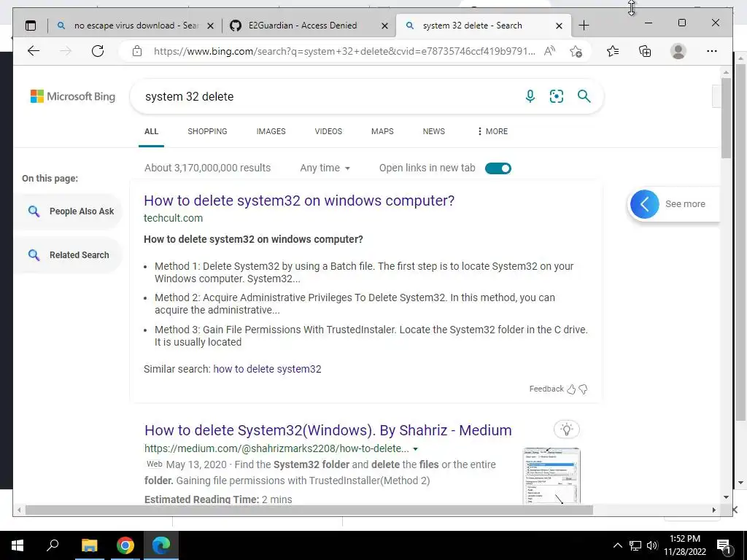This screenshot has height=560, width=747.
Task: Open volume control tray icon
Action: click(x=652, y=545)
